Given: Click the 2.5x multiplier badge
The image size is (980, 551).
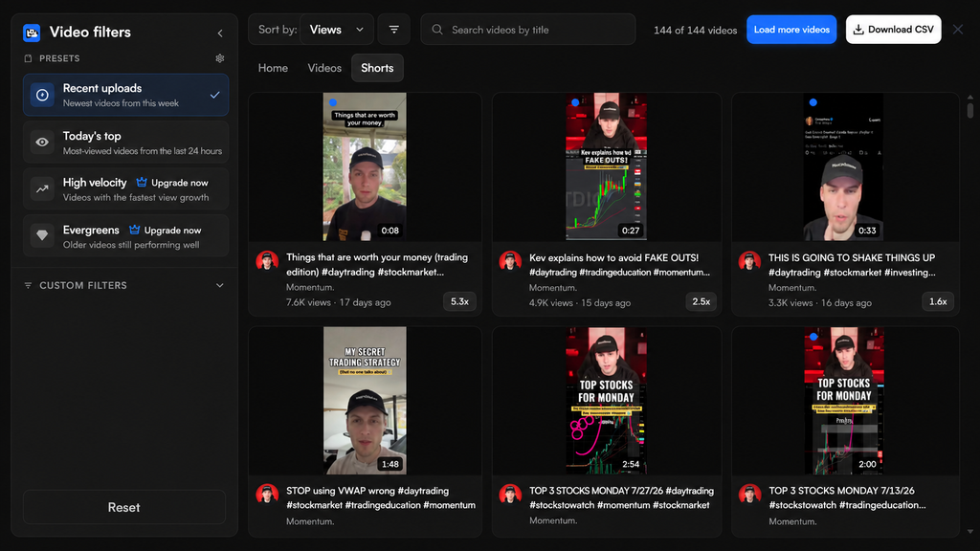Looking at the screenshot, I should [x=702, y=301].
